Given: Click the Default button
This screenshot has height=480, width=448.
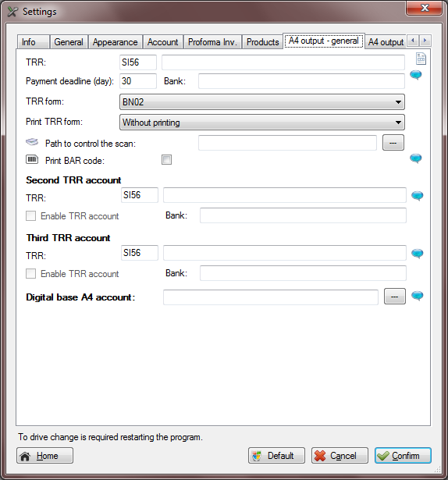Looking at the screenshot, I should [x=276, y=456].
